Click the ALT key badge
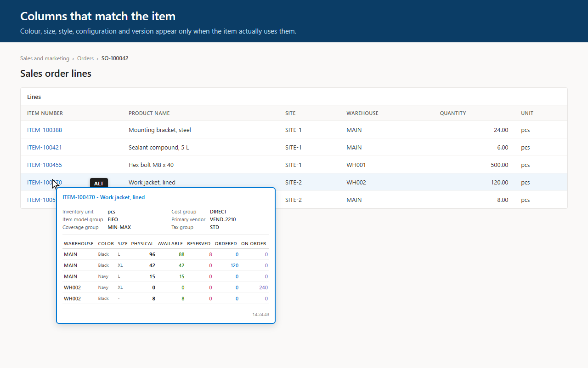 coord(99,184)
